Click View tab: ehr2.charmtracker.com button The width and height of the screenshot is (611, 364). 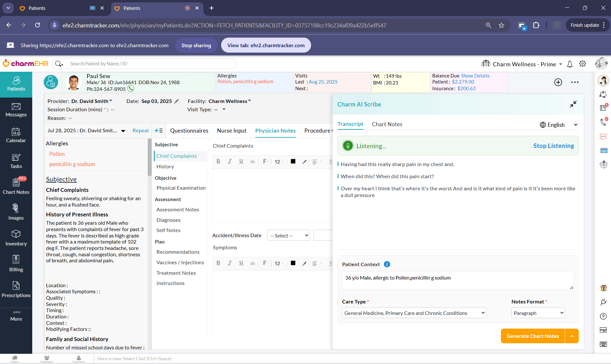(x=266, y=45)
